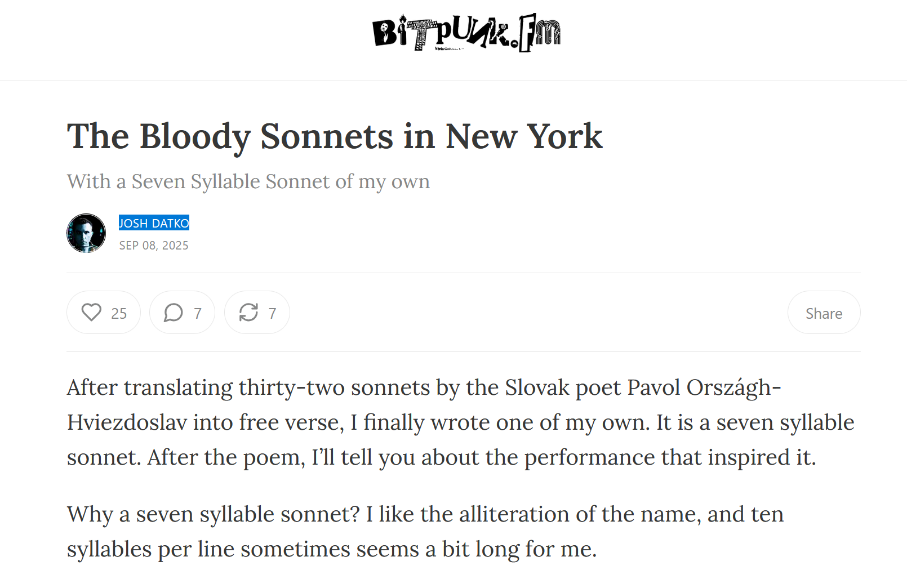907x588 pixels.
Task: Click the paragraph starting Why a seven syllable sonnet
Action: click(x=425, y=532)
